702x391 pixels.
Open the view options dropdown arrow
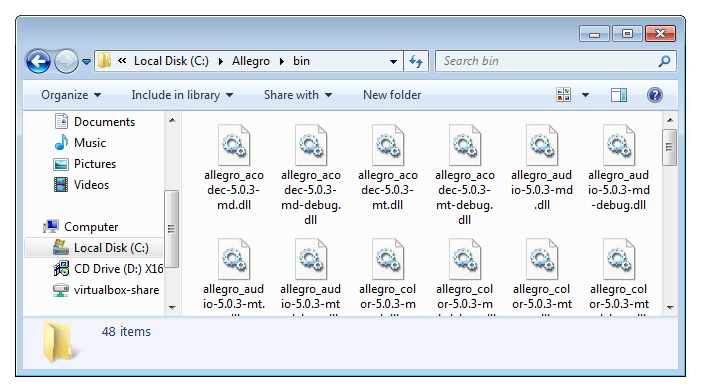585,95
